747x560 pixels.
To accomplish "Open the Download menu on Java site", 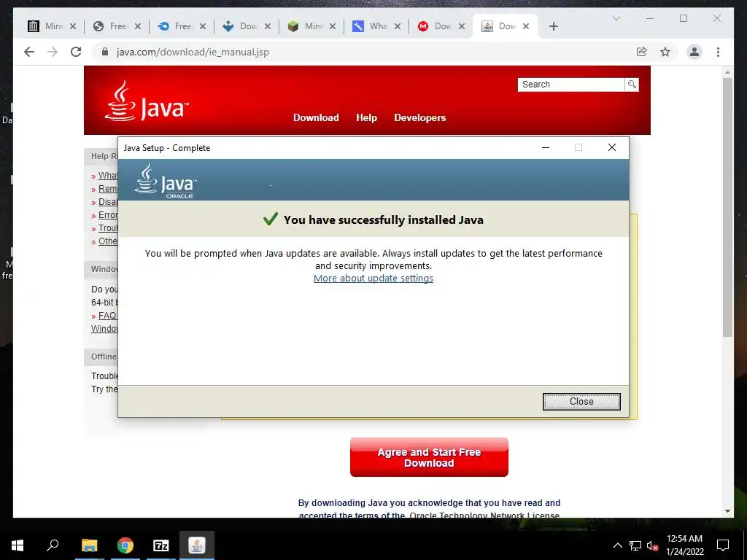I will click(316, 117).
